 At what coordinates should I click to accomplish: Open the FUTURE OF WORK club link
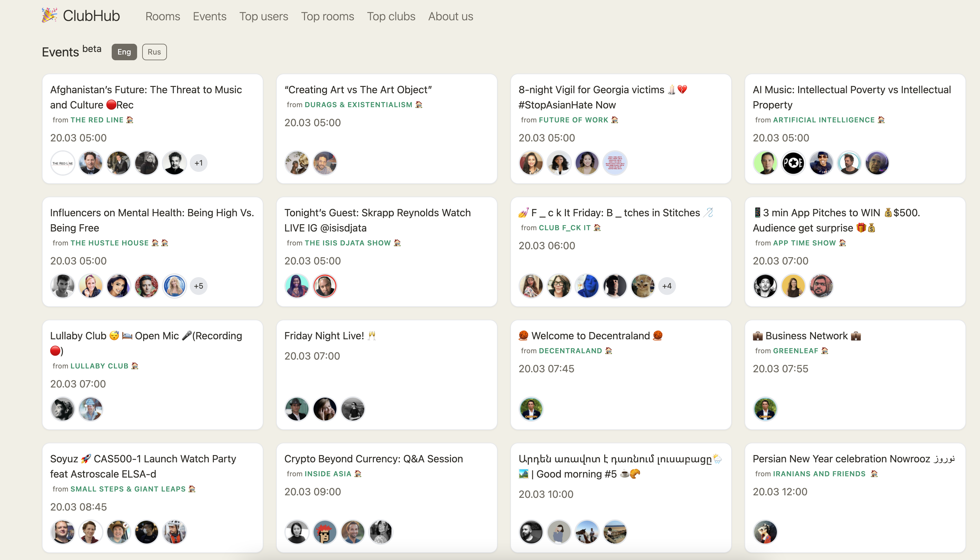[x=574, y=120]
